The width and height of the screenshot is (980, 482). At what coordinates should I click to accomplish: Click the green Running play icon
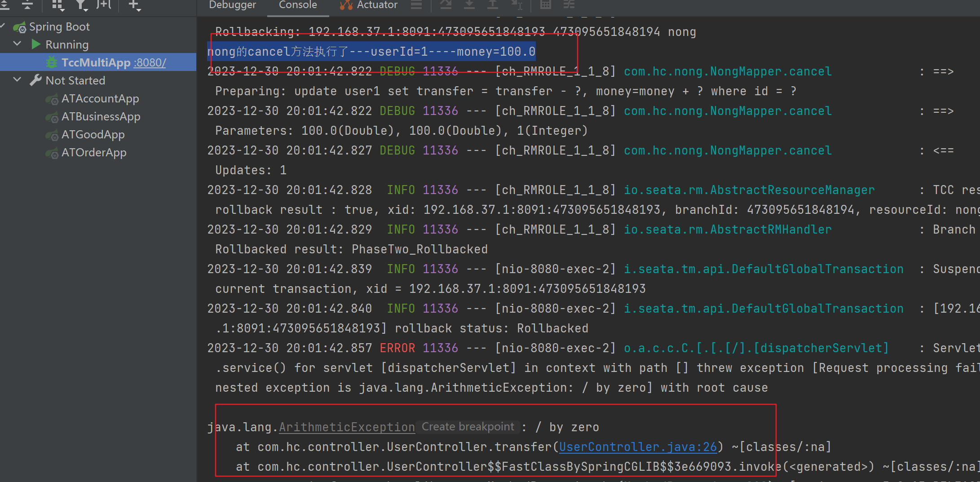coord(36,44)
